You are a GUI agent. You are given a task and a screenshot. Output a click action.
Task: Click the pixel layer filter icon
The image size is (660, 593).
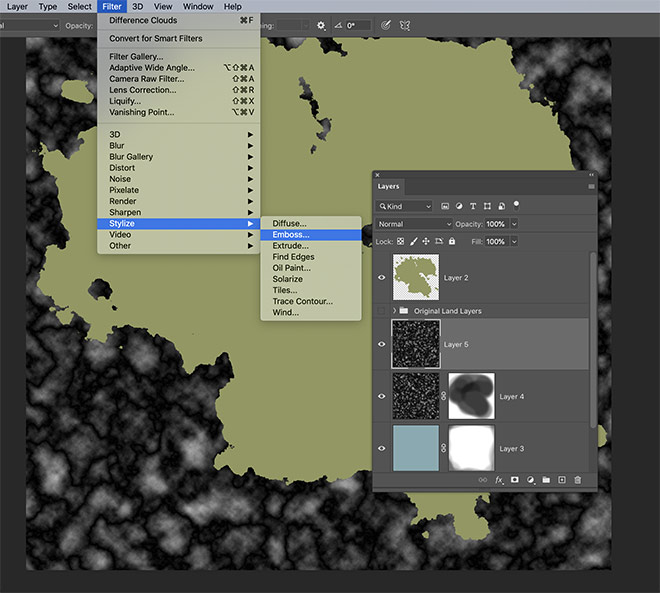coord(445,206)
